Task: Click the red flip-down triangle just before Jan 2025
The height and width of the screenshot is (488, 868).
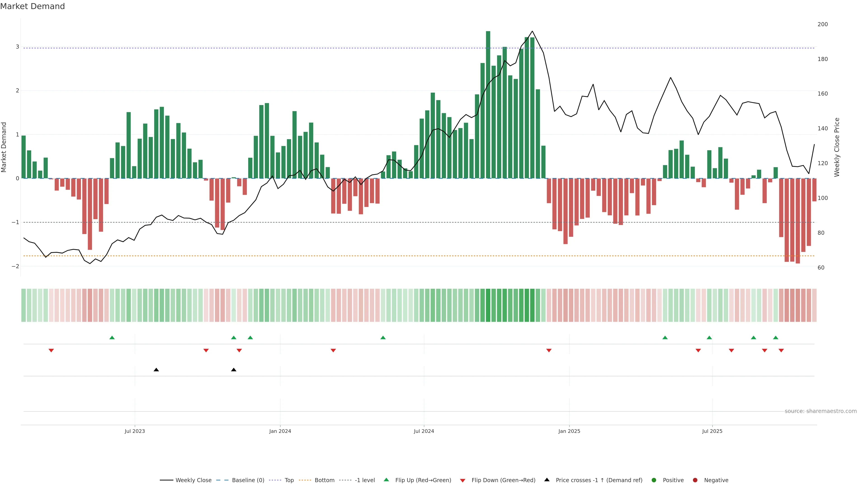Action: 549,351
